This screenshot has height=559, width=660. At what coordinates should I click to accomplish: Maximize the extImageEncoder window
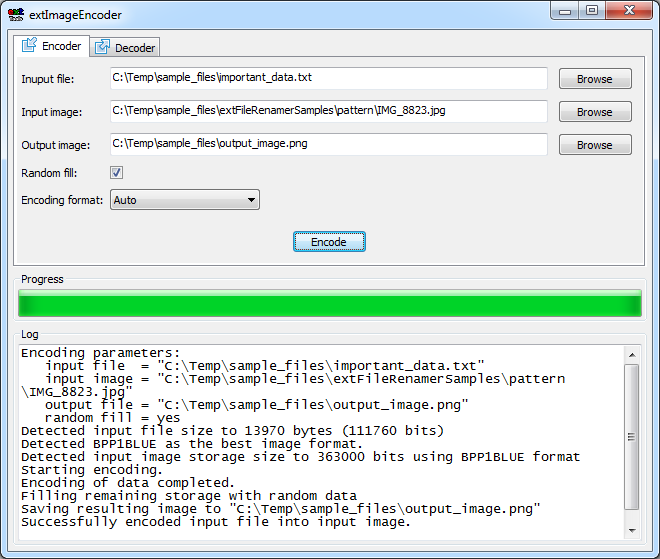[x=592, y=10]
